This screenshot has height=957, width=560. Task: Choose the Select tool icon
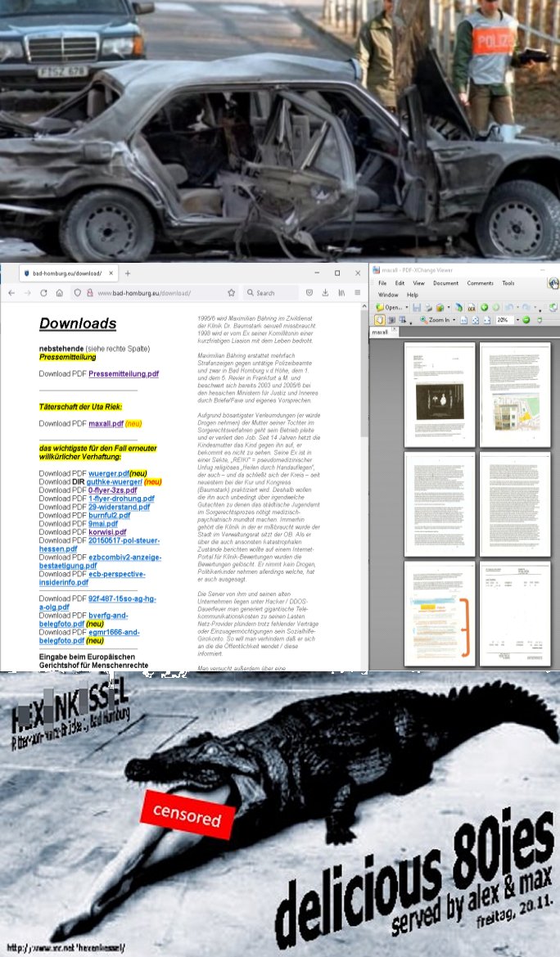pos(403,320)
